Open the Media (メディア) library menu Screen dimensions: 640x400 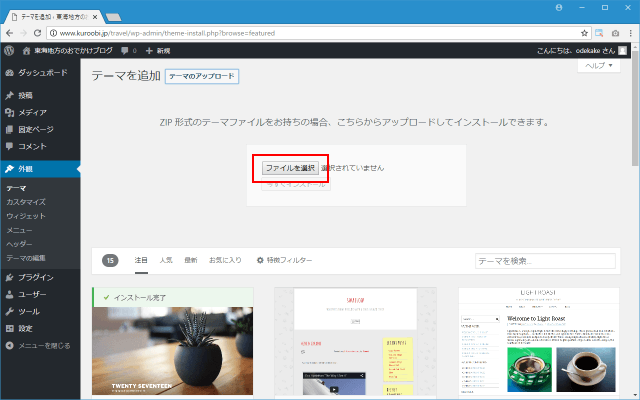click(x=32, y=113)
